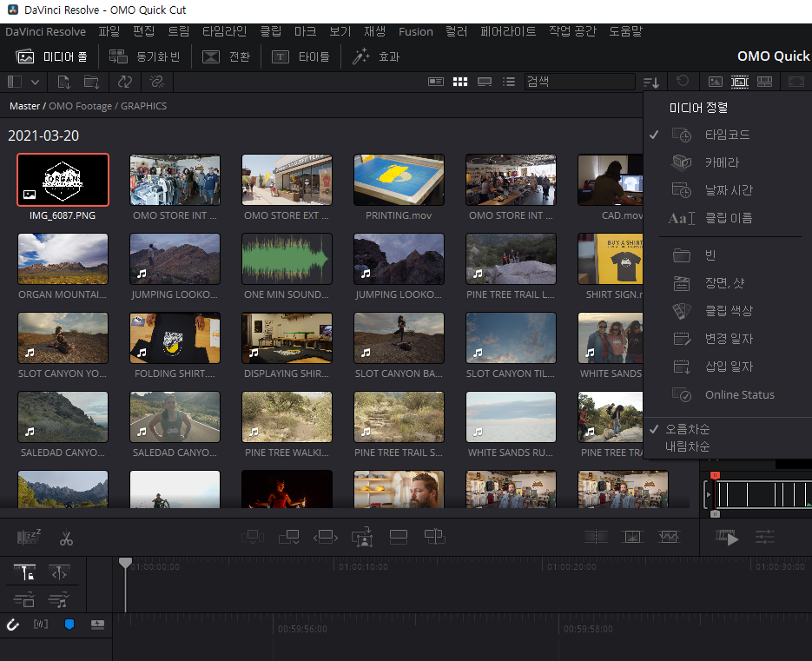Open the 도움말 menu
The width and height of the screenshot is (812, 661).
[x=625, y=31]
